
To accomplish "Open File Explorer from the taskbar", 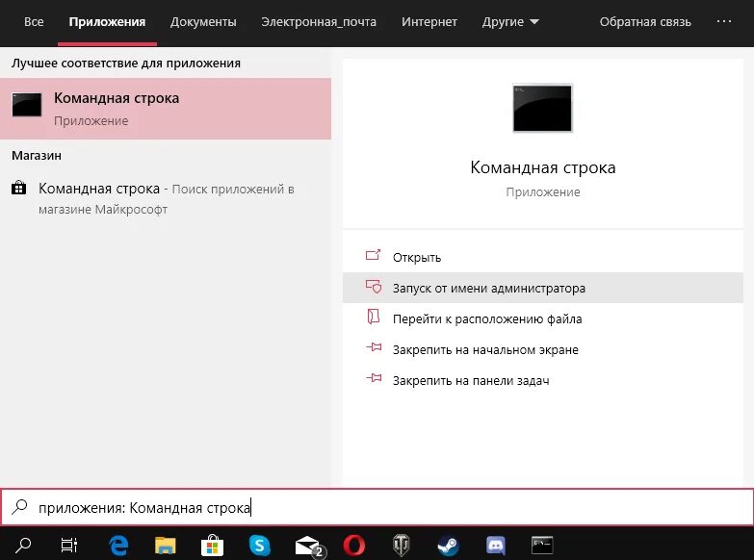I will 165,546.
